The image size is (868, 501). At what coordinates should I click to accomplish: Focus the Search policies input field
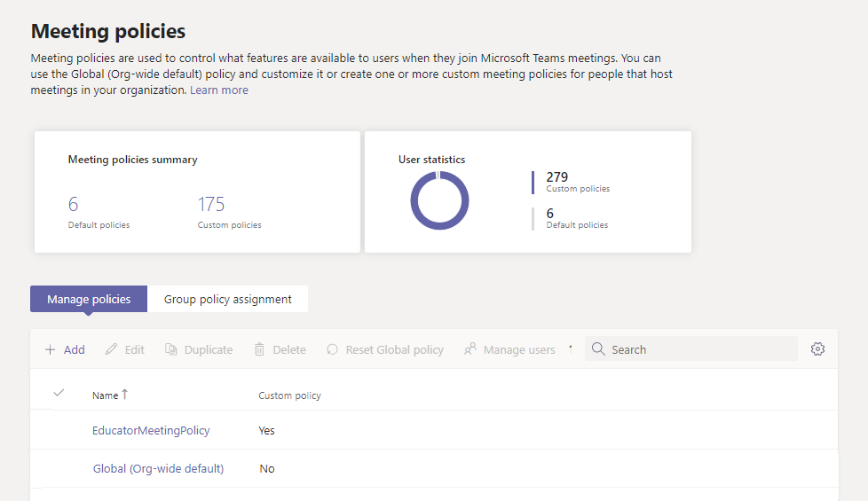click(x=701, y=349)
